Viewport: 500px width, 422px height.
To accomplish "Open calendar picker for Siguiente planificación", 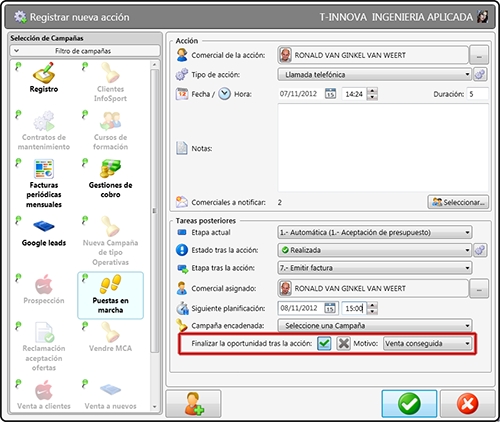I will 330,308.
